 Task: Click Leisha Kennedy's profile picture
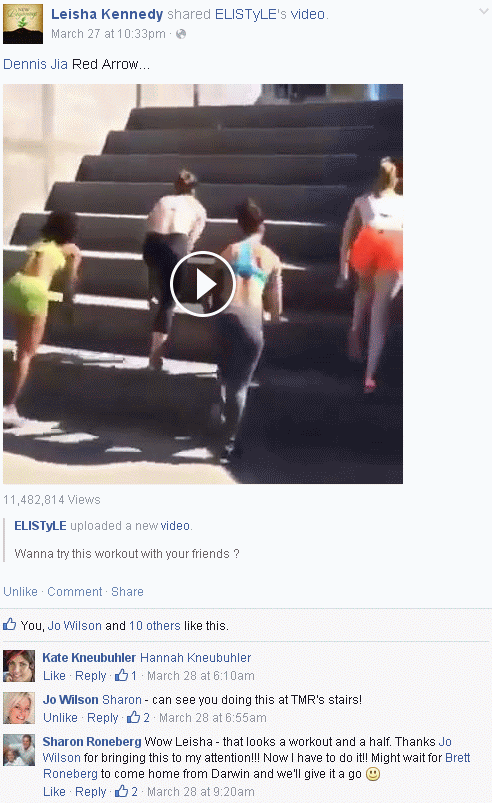coord(23,24)
